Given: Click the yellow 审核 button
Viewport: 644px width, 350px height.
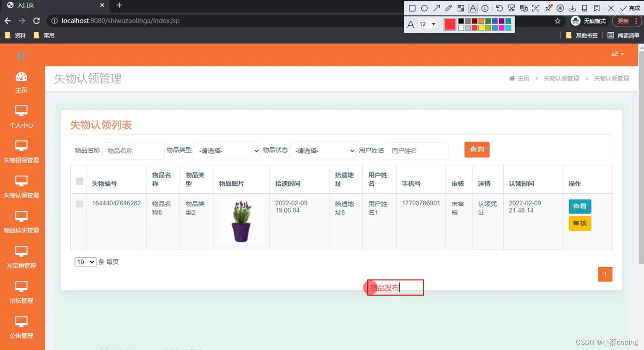Looking at the screenshot, I should click(x=580, y=224).
